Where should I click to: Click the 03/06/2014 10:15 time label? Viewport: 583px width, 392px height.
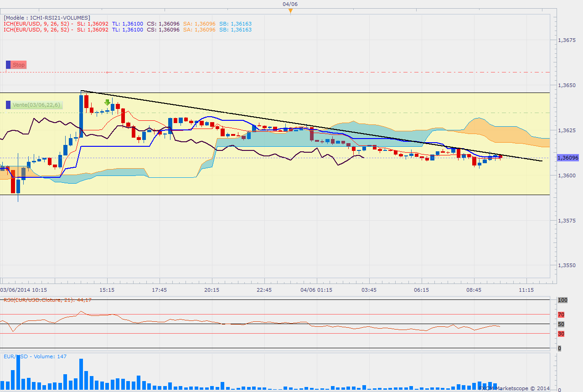point(24,290)
